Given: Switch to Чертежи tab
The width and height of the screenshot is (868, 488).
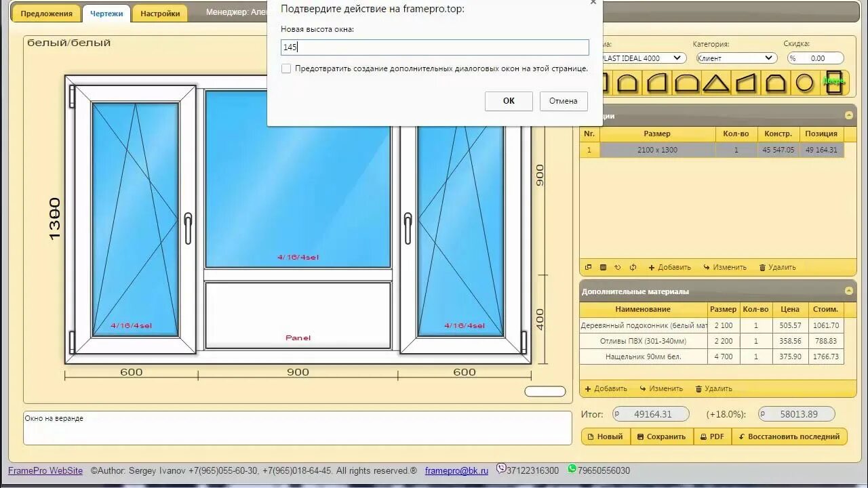Looking at the screenshot, I should [x=106, y=14].
